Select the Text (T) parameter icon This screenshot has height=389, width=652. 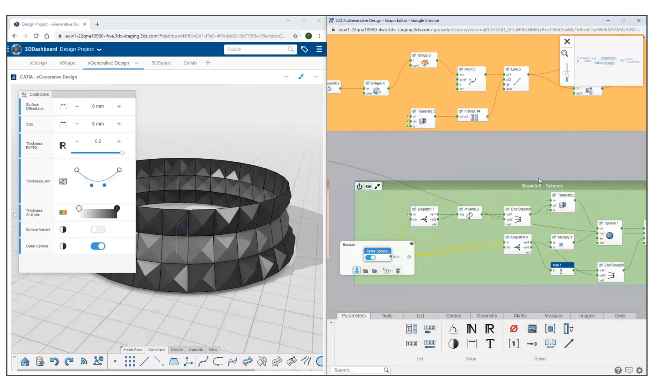coord(490,344)
